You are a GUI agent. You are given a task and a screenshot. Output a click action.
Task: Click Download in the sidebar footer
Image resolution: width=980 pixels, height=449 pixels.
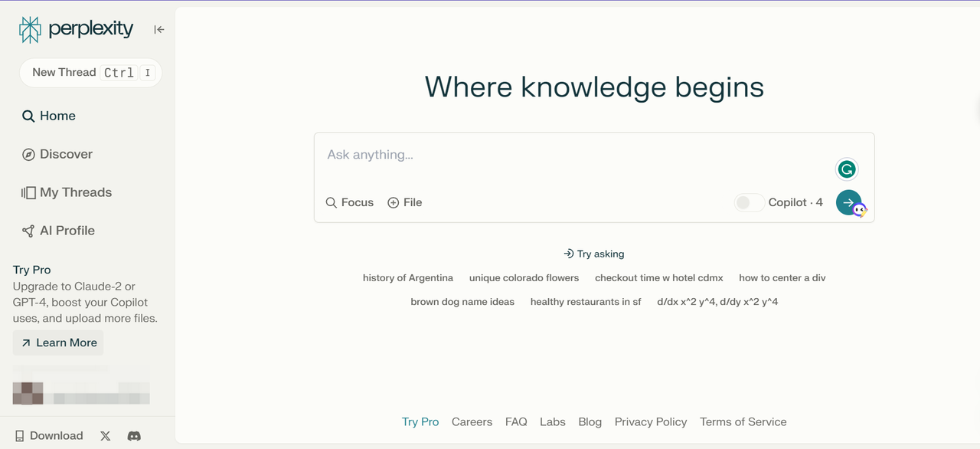tap(49, 436)
